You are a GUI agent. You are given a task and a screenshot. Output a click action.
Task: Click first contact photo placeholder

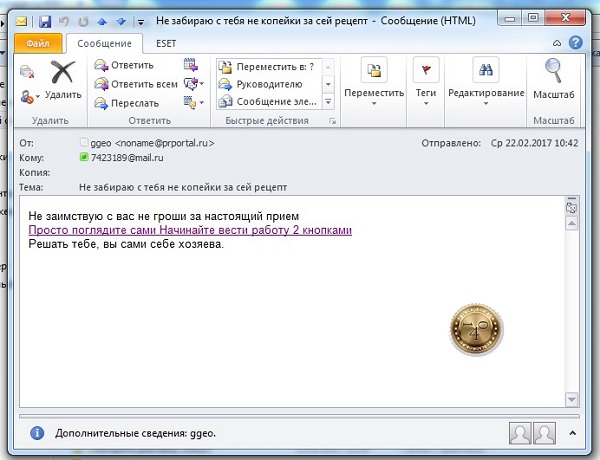click(520, 433)
